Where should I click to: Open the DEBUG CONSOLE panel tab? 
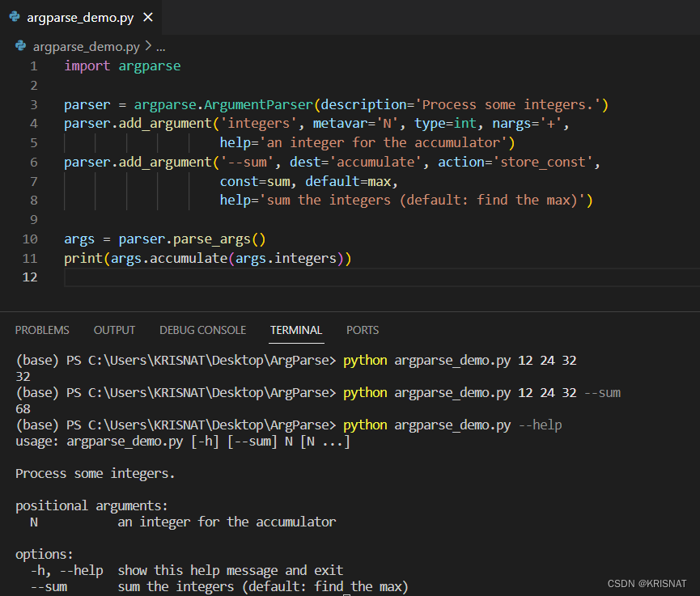pyautogui.click(x=202, y=330)
